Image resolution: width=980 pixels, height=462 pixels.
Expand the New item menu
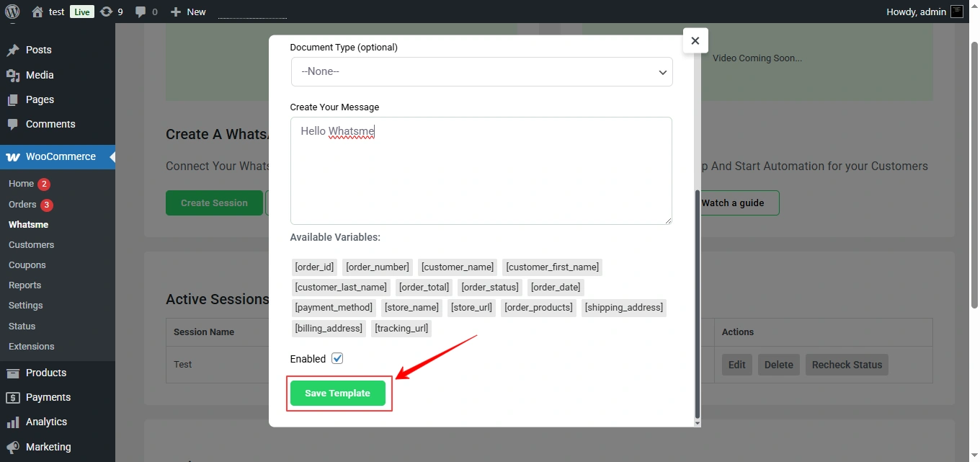click(187, 12)
